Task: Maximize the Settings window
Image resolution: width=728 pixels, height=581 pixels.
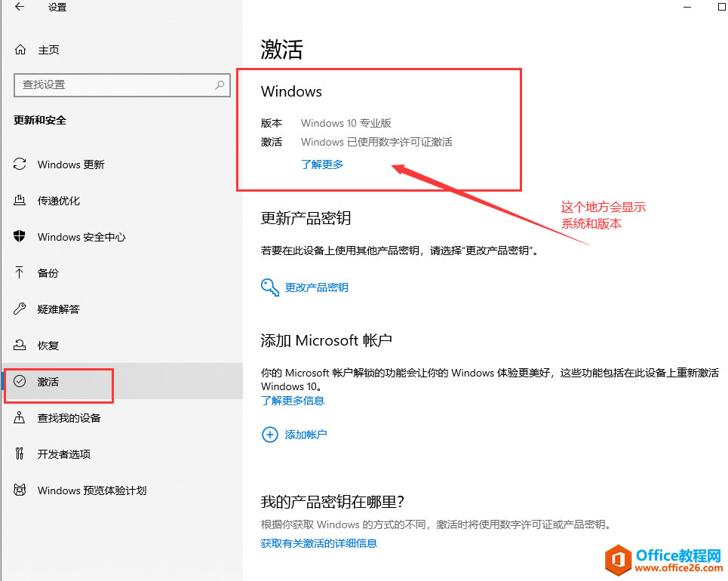Action: 722,7
